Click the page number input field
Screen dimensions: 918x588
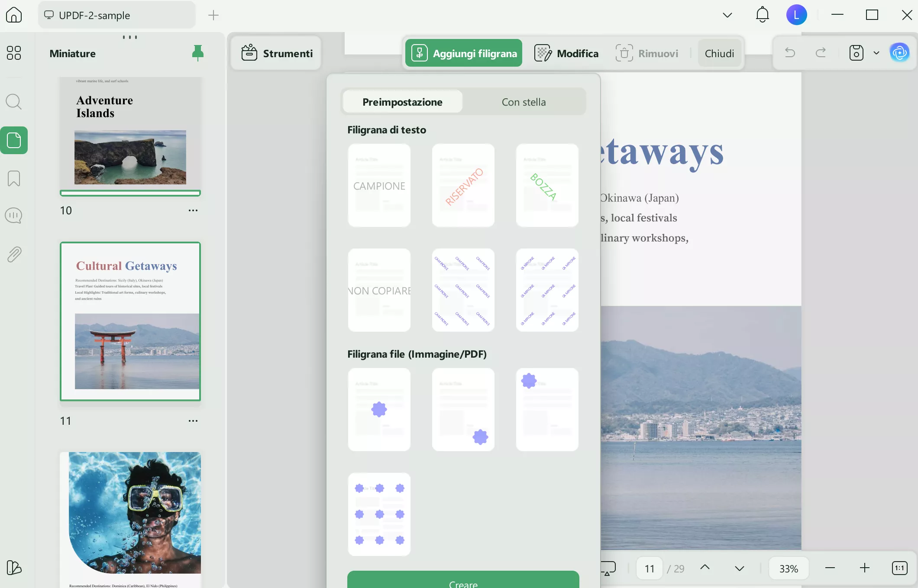pos(649,569)
